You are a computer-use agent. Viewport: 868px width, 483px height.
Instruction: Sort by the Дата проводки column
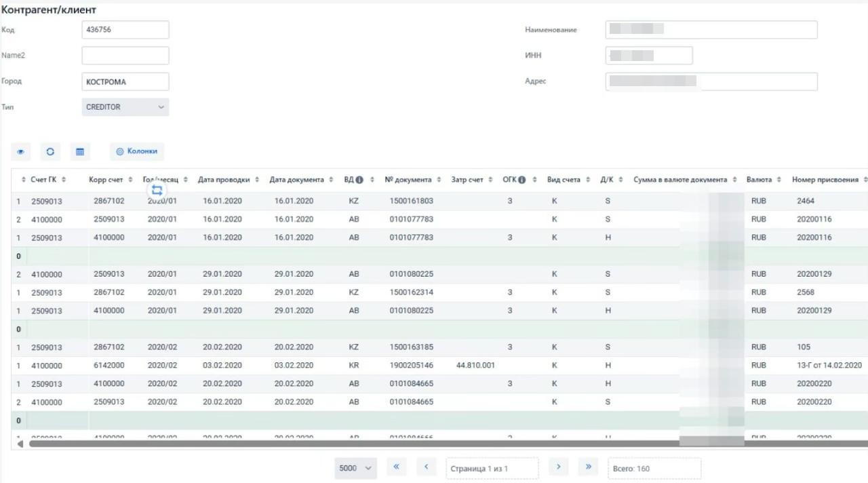[224, 180]
